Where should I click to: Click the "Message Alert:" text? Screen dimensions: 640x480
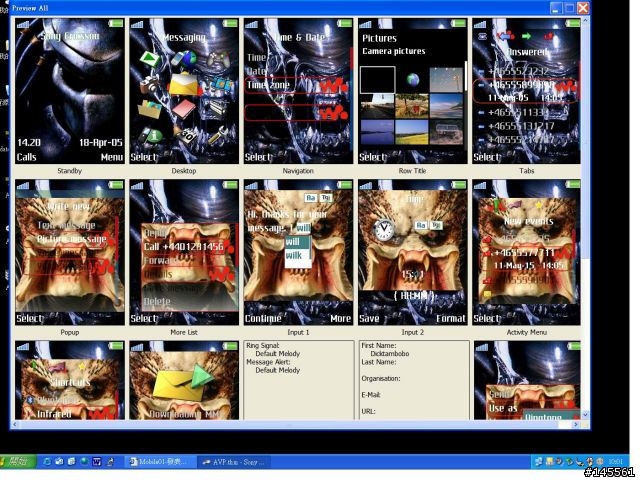click(268, 362)
